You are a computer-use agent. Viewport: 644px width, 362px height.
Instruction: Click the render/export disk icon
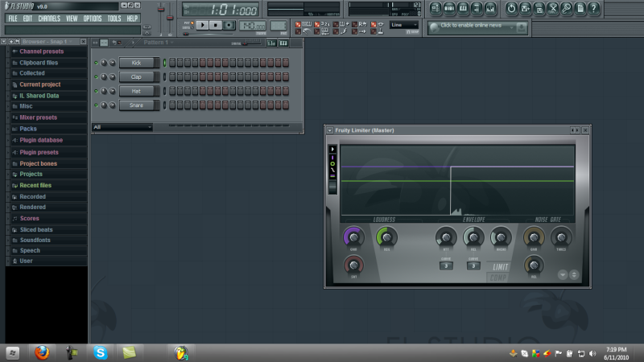click(539, 8)
